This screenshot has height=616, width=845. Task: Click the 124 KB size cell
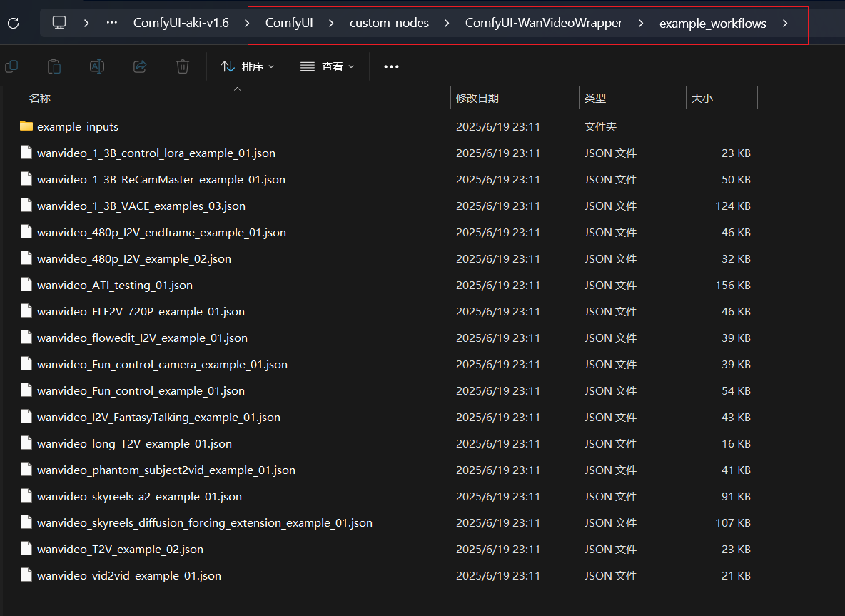coord(732,206)
